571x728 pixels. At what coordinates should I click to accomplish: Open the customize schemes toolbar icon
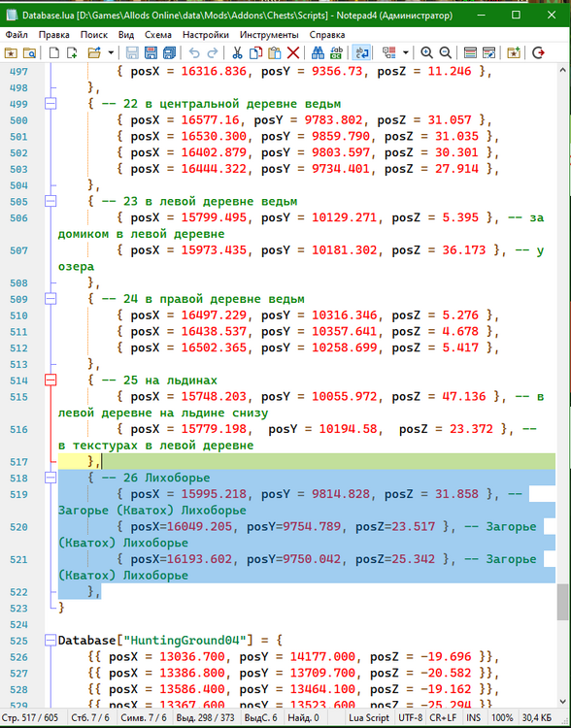488,53
